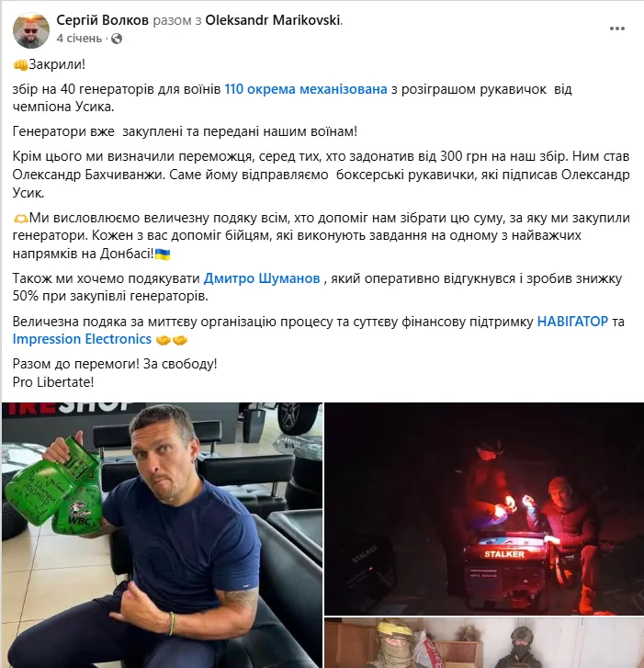The height and width of the screenshot is (668, 644).
Task: Open photo of man holding green gloves
Action: tap(162, 535)
